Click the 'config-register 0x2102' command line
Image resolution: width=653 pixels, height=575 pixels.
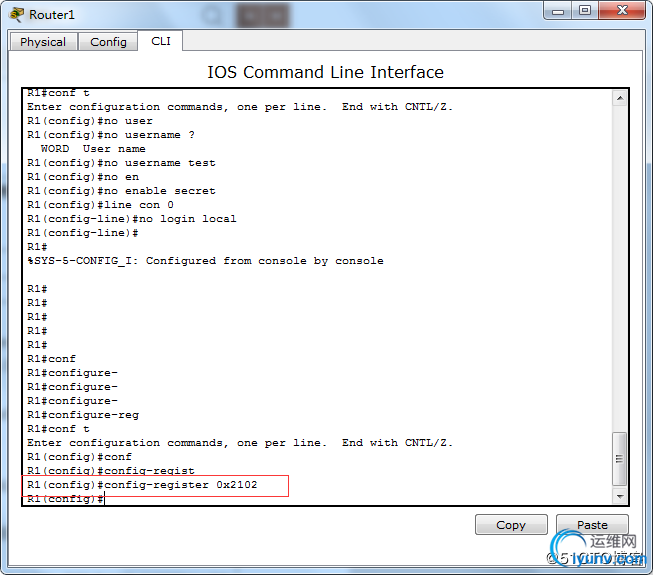[x=142, y=485]
